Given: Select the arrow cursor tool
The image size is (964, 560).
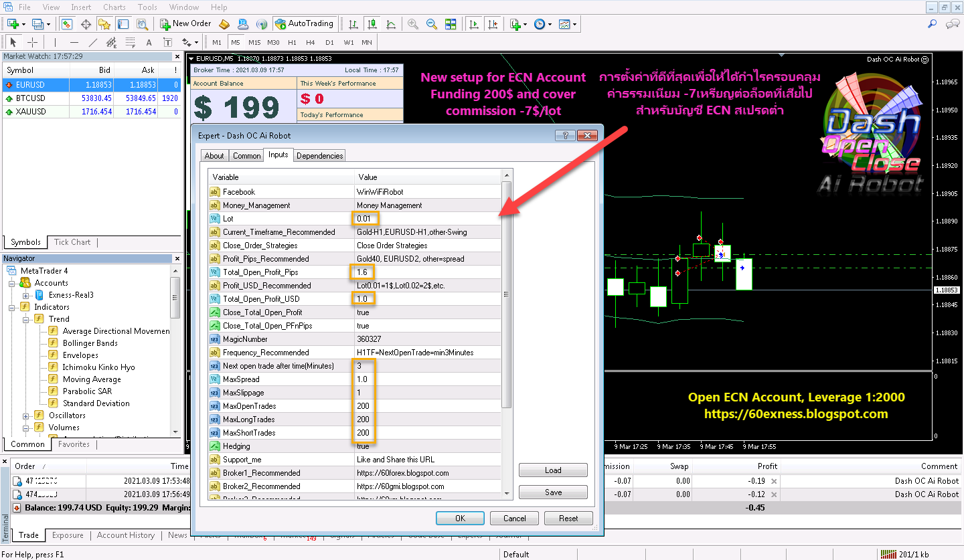Looking at the screenshot, I should [x=13, y=43].
